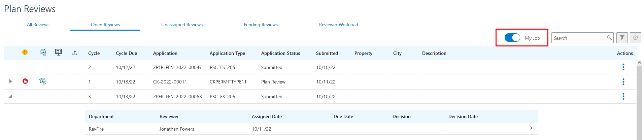This screenshot has height=140, width=644.
Task: Click the yellow alert column header icon
Action: (x=25, y=52)
